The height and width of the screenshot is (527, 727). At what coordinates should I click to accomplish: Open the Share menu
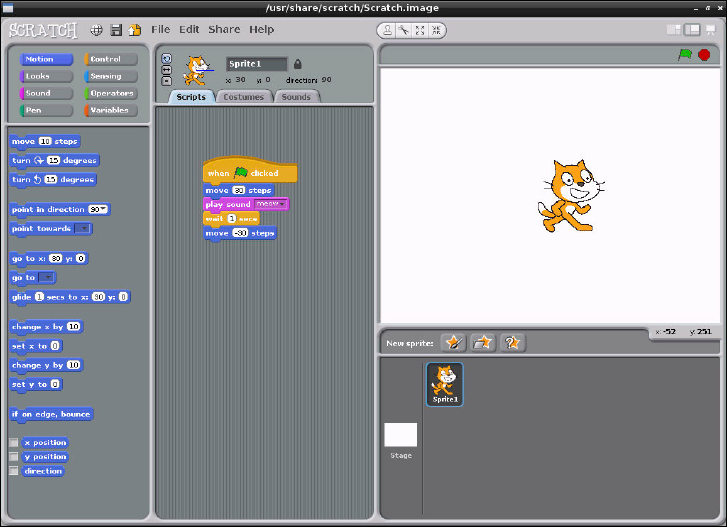pos(224,30)
